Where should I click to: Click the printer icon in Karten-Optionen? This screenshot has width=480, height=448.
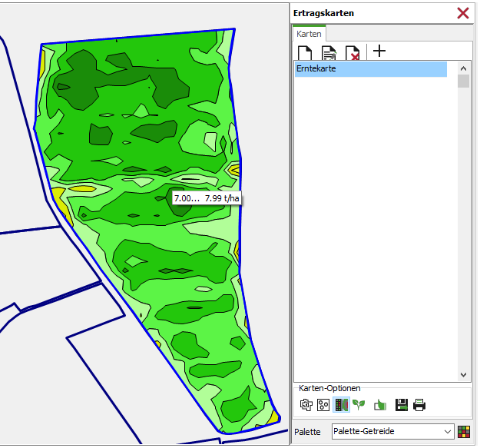419,404
